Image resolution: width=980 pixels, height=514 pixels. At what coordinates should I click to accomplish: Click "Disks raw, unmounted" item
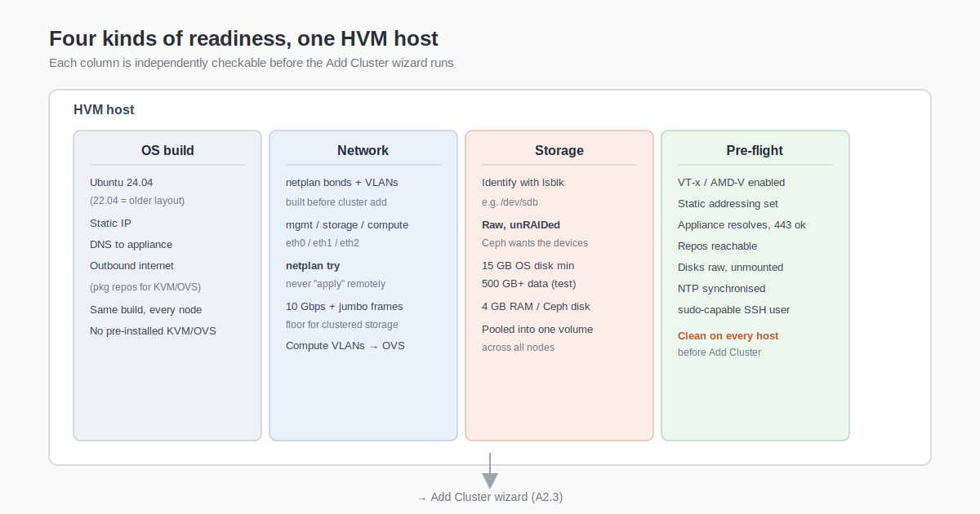pyautogui.click(x=730, y=268)
